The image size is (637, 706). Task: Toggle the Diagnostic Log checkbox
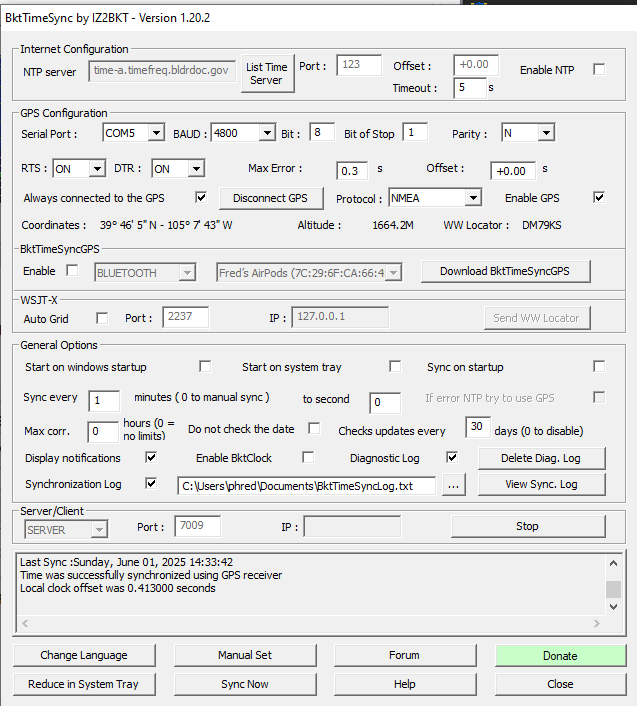tap(452, 457)
